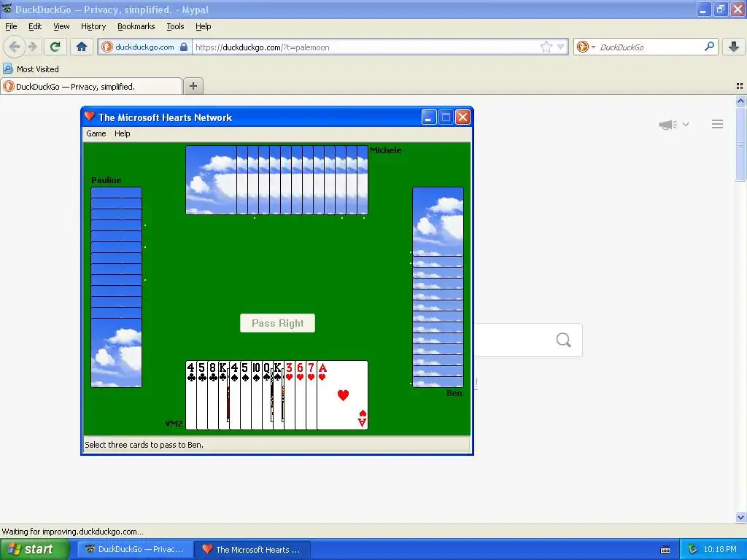Select the King of clubs card
The height and width of the screenshot is (560, 747).
pyautogui.click(x=223, y=395)
